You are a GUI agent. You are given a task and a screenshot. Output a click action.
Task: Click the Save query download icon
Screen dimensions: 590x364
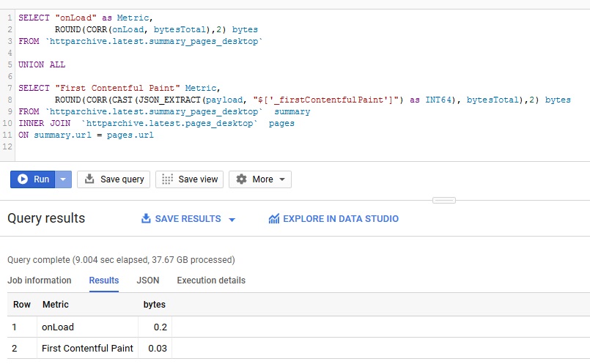click(89, 179)
